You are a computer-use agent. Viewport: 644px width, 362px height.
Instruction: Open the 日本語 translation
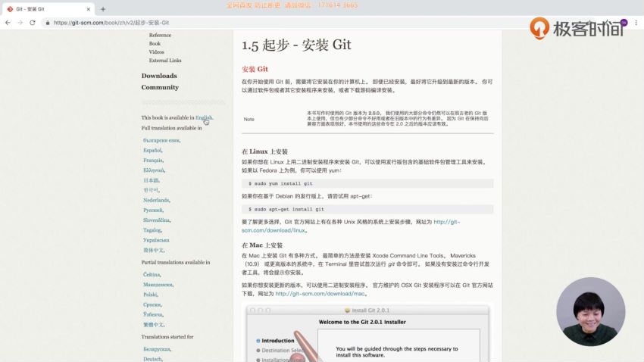point(151,180)
